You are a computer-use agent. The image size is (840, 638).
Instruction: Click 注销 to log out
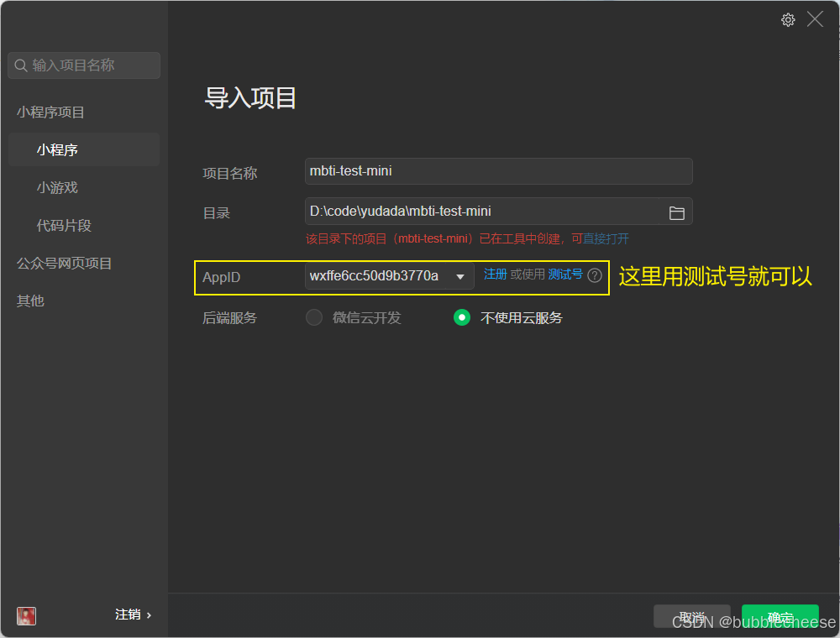point(133,614)
